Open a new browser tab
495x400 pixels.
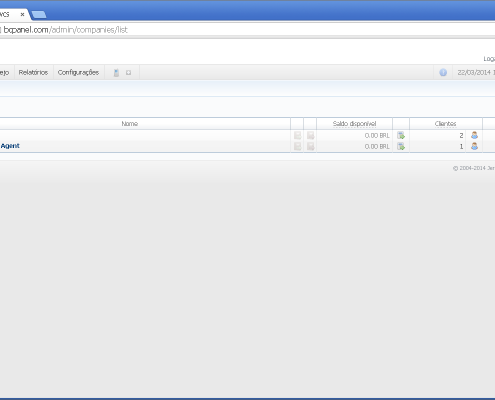coord(39,14)
